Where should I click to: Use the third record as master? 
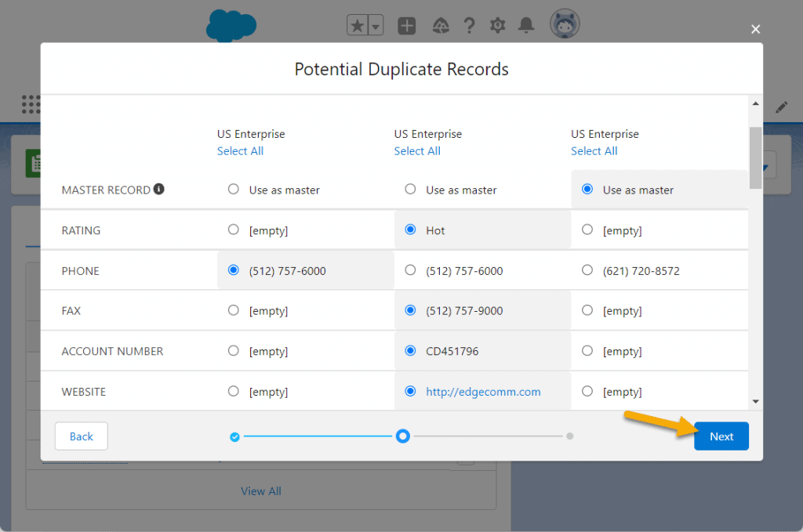[x=586, y=189]
